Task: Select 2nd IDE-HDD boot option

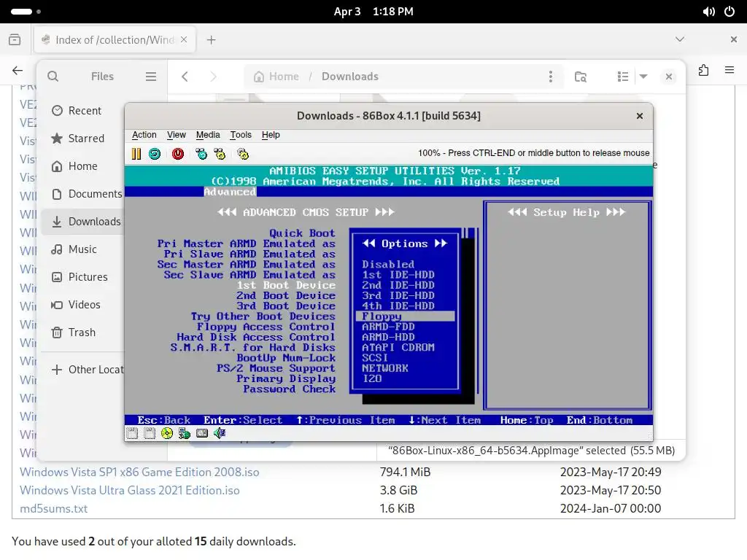Action: (x=398, y=285)
